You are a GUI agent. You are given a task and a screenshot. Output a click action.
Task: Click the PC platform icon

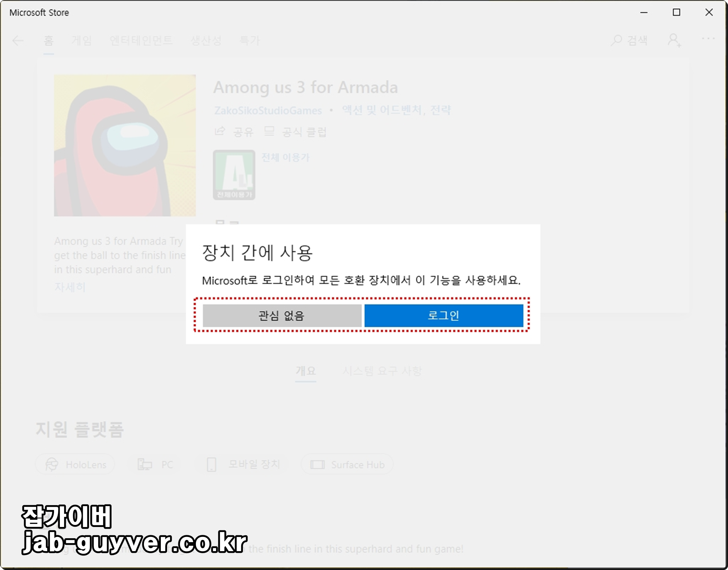point(145,464)
